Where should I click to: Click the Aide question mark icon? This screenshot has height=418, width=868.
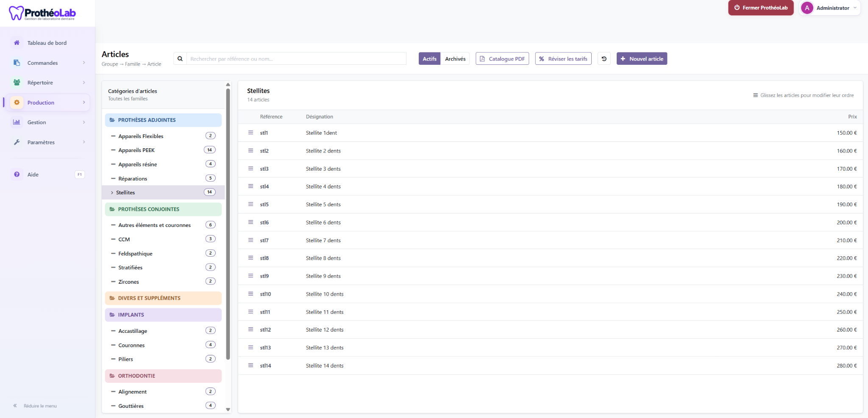click(17, 174)
